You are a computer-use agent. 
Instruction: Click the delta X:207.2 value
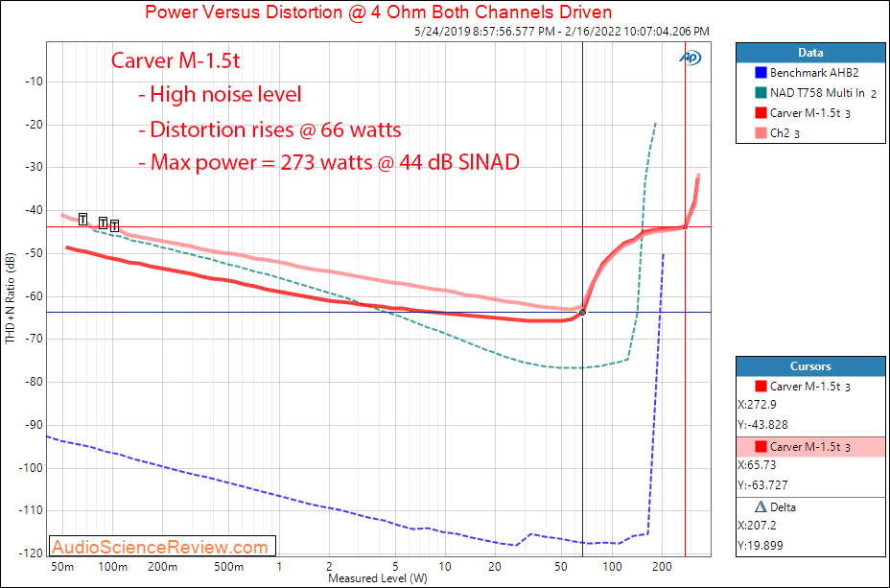[758, 526]
